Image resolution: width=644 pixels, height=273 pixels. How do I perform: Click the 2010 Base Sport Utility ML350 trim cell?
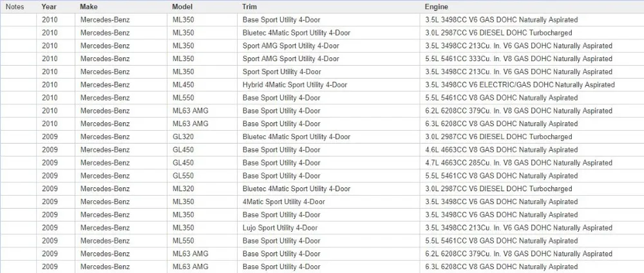pyautogui.click(x=328, y=20)
